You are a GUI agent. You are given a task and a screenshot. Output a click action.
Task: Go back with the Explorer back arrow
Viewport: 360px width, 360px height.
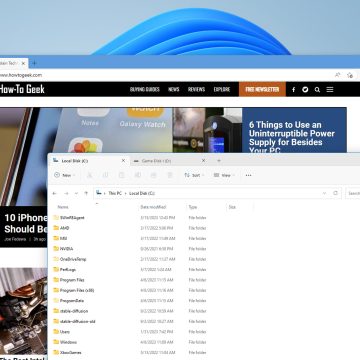coord(55,193)
